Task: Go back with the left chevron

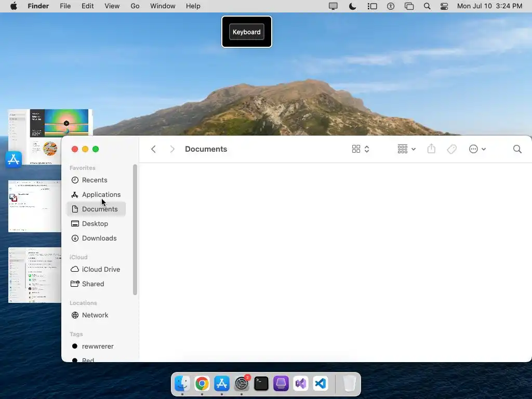Action: click(153, 149)
